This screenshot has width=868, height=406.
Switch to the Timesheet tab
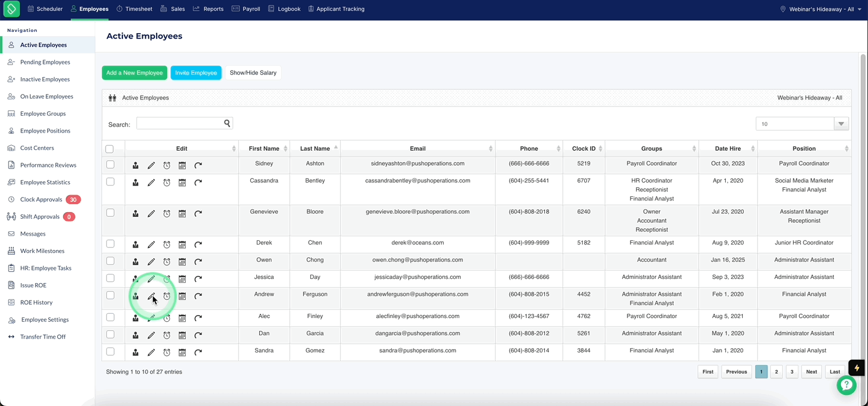point(134,9)
